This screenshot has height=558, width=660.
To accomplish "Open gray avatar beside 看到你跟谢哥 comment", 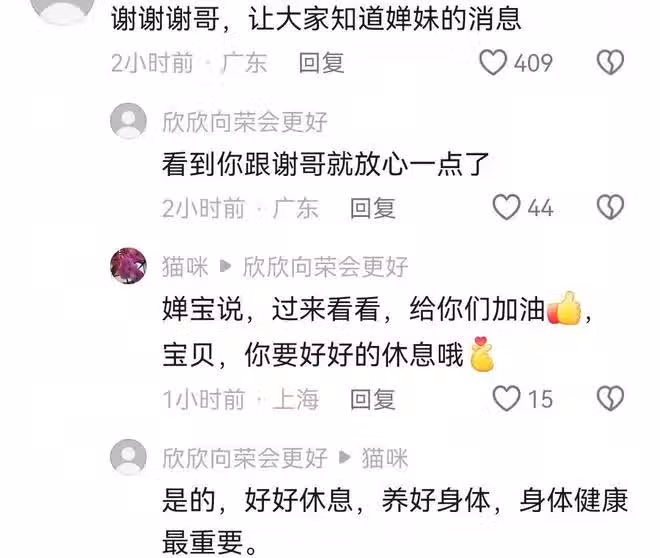I will pyautogui.click(x=128, y=121).
